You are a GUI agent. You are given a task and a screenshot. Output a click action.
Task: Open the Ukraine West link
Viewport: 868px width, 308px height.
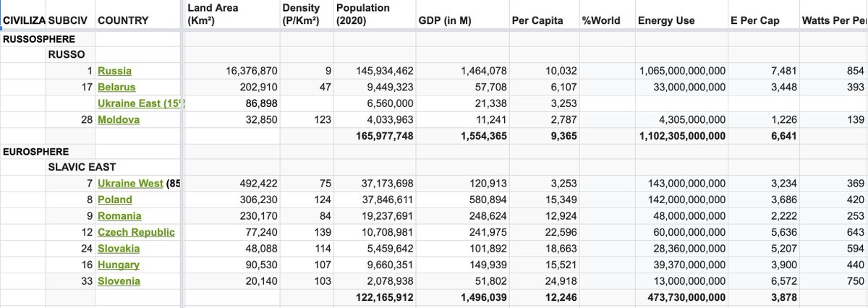[x=130, y=184]
